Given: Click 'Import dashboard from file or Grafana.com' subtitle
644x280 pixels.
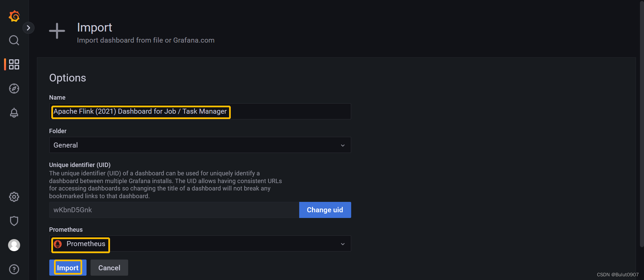Looking at the screenshot, I should click(x=146, y=40).
